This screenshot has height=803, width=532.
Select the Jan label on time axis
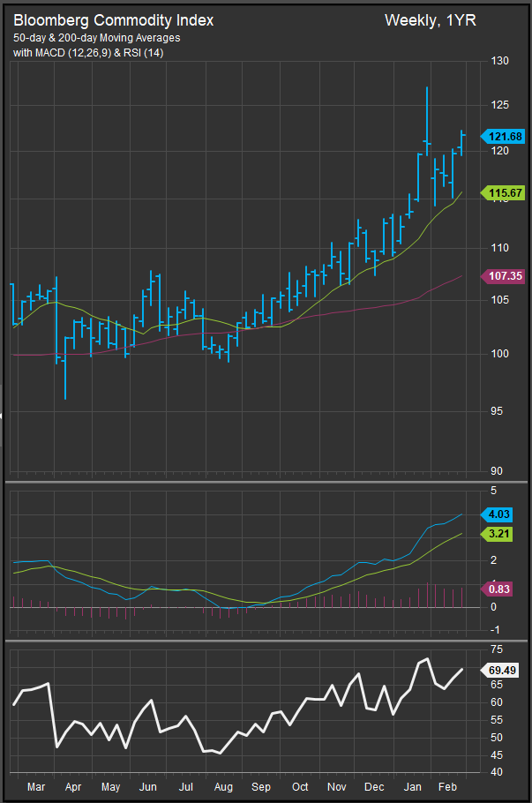tap(411, 785)
